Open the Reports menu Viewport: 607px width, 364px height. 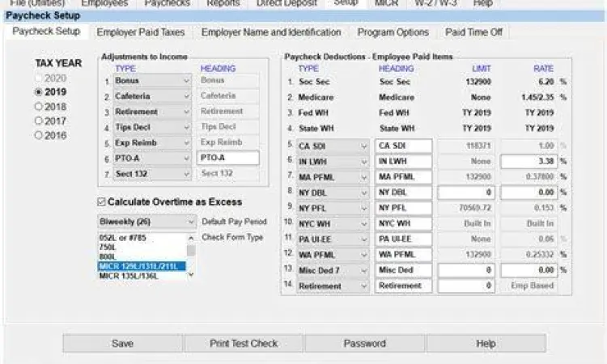pos(223,3)
